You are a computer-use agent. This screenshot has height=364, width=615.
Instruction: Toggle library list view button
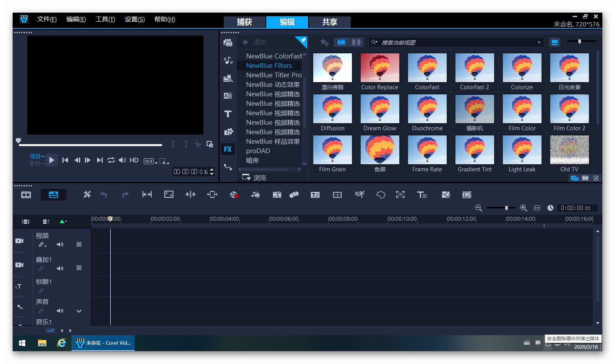click(x=555, y=42)
